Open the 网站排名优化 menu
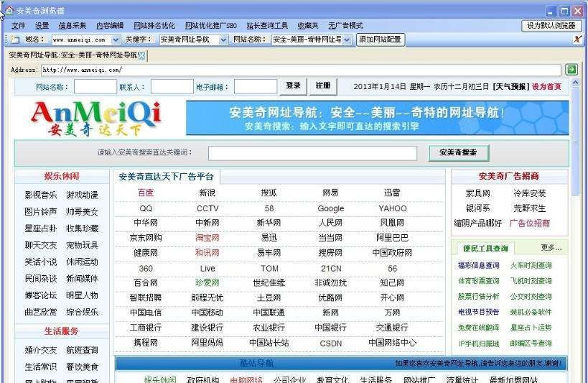This screenshot has width=588, height=383. pos(154,26)
